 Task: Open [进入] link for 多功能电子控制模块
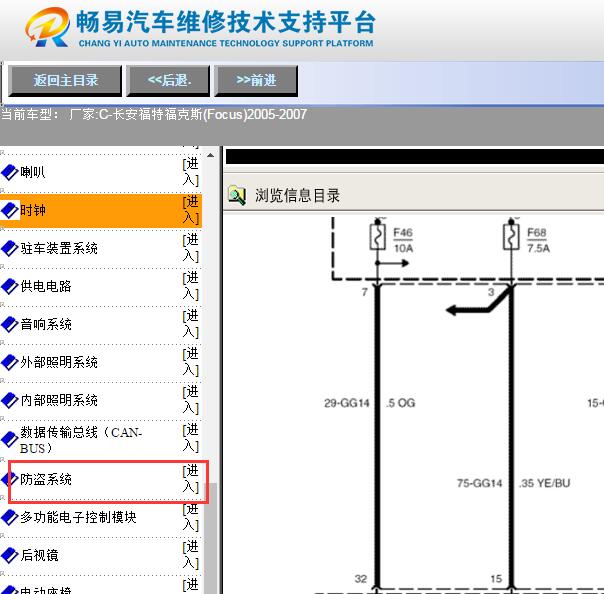[x=191, y=517]
